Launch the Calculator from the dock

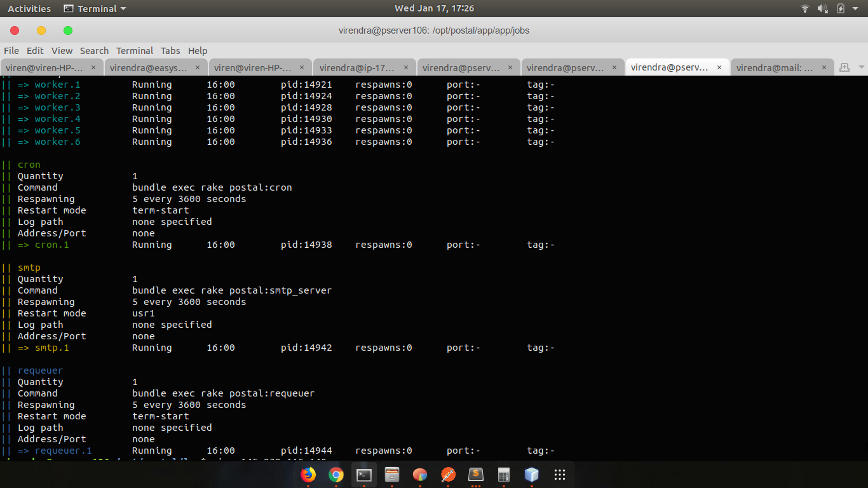pos(503,475)
